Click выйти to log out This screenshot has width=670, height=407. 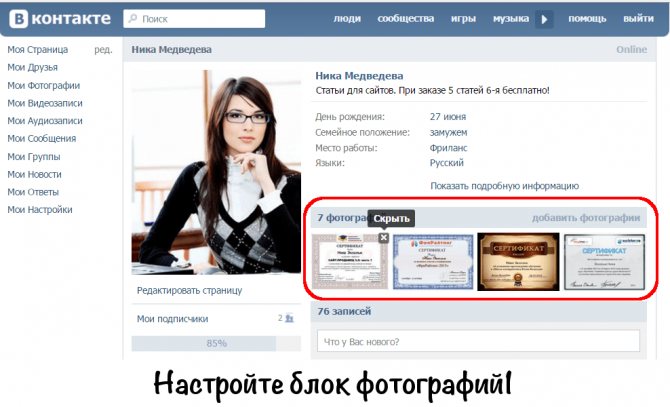point(638,19)
